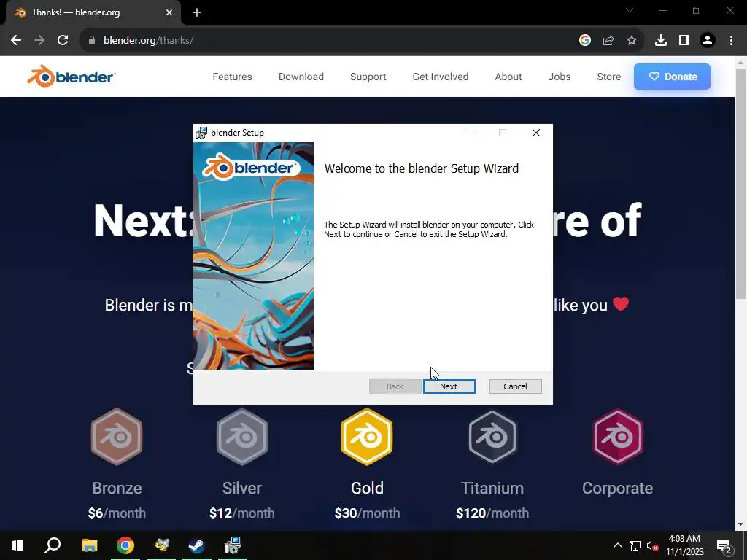Open File Explorer from taskbar

(89, 545)
